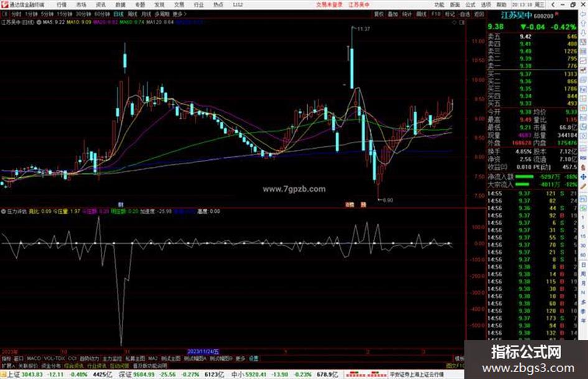Click the 画线 toolbar button
Image resolution: width=588 pixels, height=379 pixels.
(421, 14)
